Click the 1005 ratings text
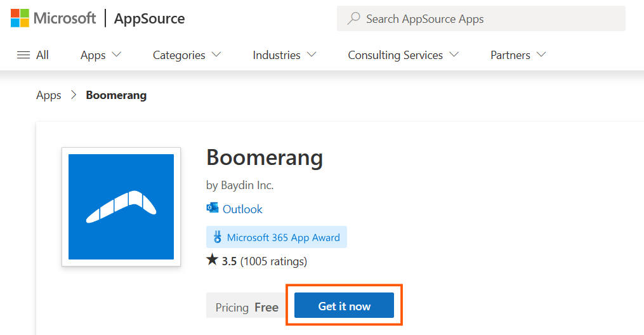The height and width of the screenshot is (335, 644). (x=273, y=261)
